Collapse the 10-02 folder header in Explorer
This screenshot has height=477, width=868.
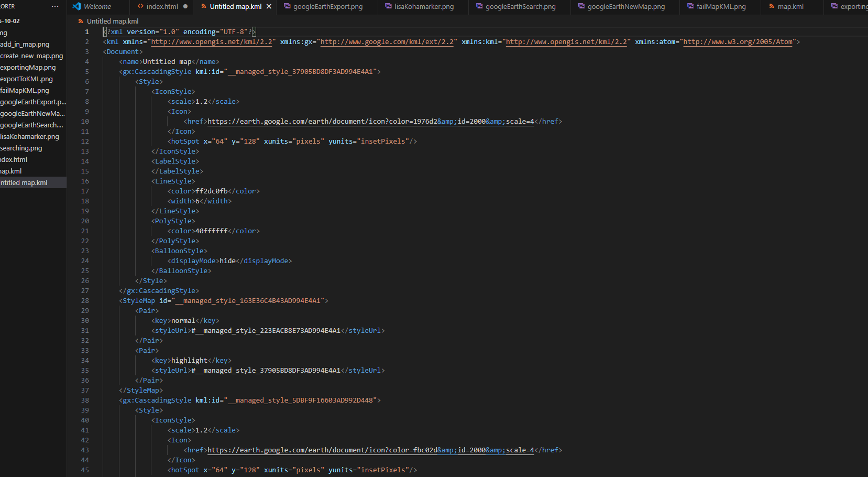point(10,21)
